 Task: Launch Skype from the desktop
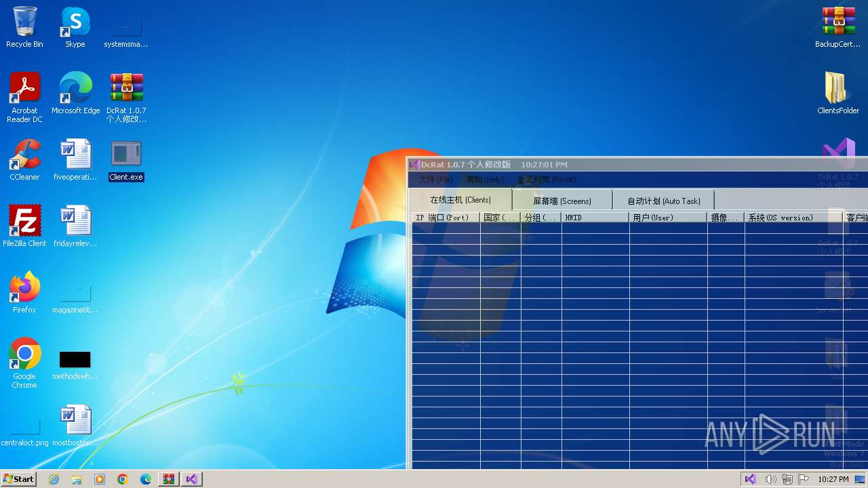tap(75, 27)
